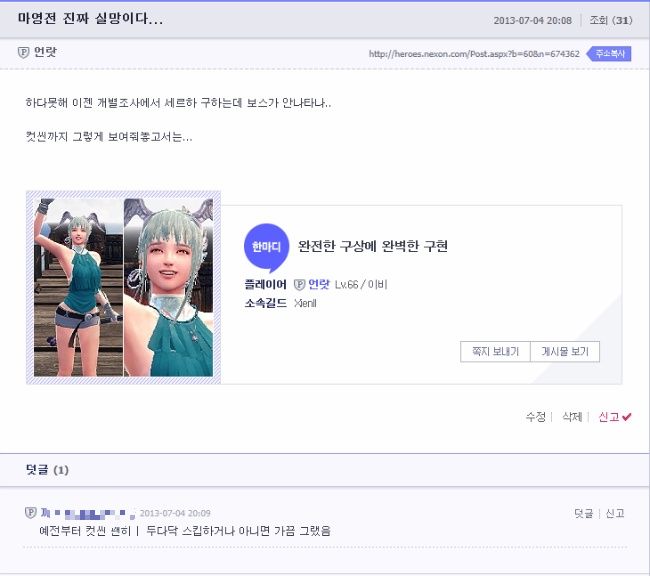Click the 덧글 (1) comments header

point(47,470)
